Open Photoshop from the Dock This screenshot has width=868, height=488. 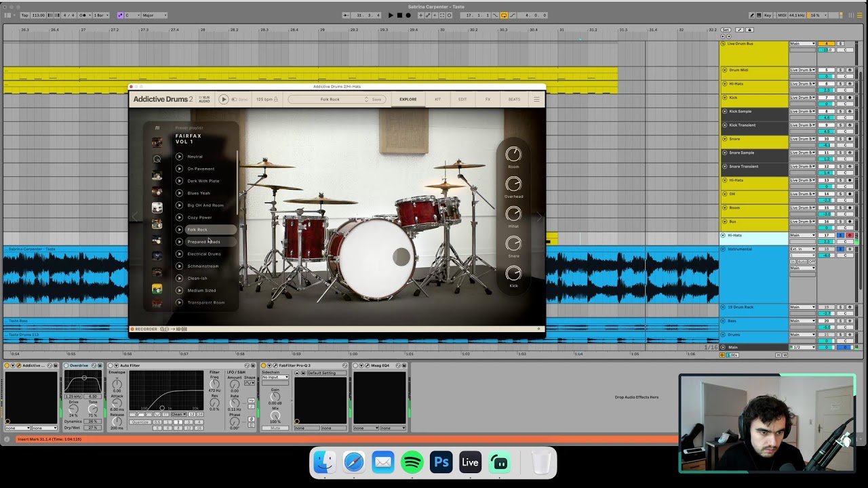tap(441, 463)
